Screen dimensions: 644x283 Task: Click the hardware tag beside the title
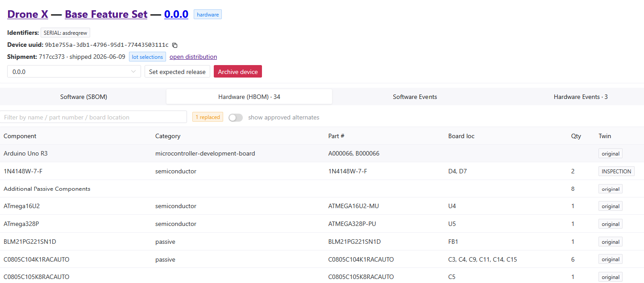coord(208,15)
